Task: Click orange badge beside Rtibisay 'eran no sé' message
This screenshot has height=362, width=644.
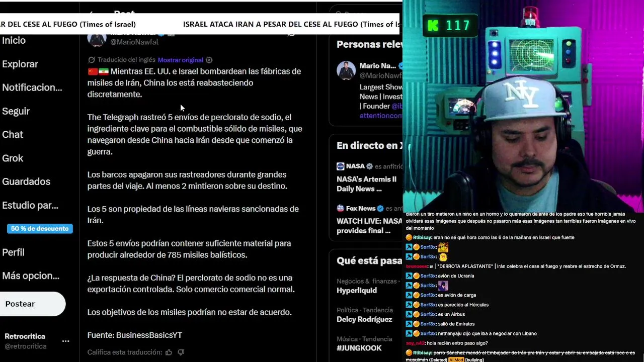Action: pos(409,237)
